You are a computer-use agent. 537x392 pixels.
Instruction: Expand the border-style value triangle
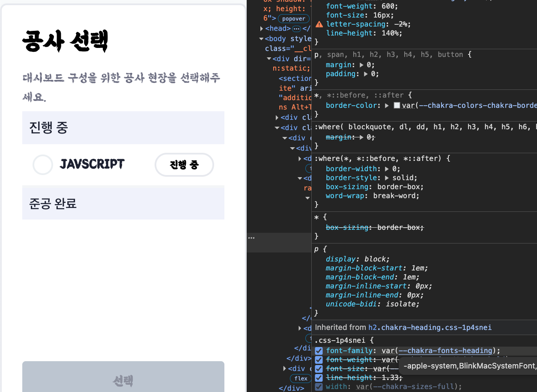387,178
